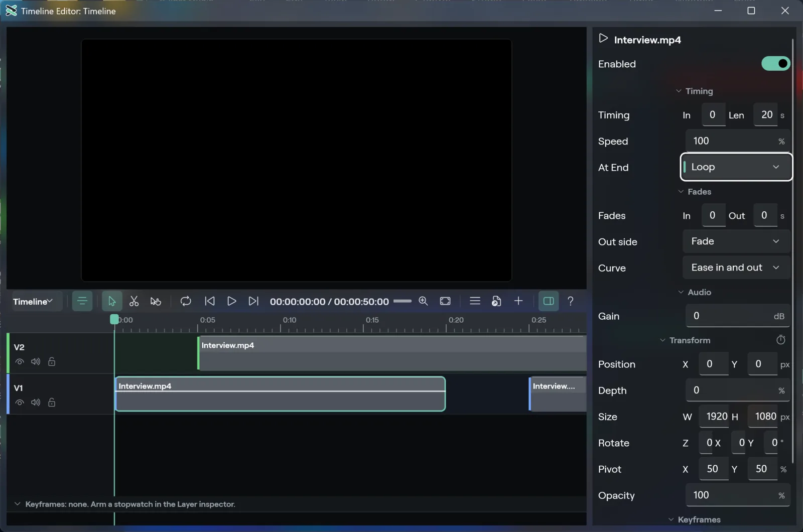This screenshot has width=803, height=532.
Task: Open the Out side Fade dropdown
Action: click(x=736, y=241)
